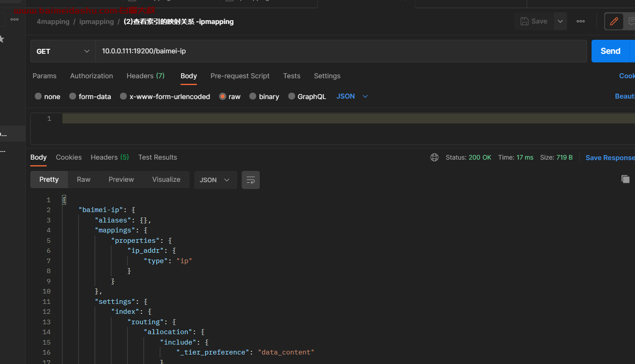Select the pencil edit mode icon
This screenshot has height=364, width=635.
click(614, 21)
